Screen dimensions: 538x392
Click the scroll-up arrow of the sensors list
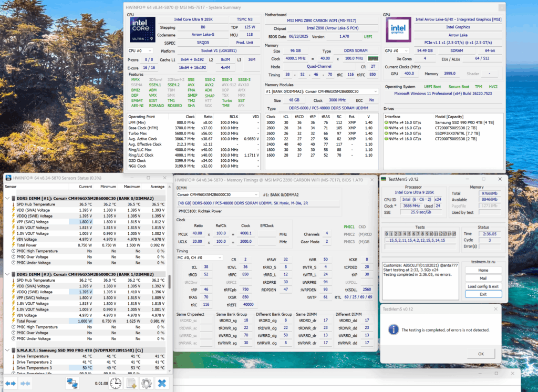coord(169,187)
